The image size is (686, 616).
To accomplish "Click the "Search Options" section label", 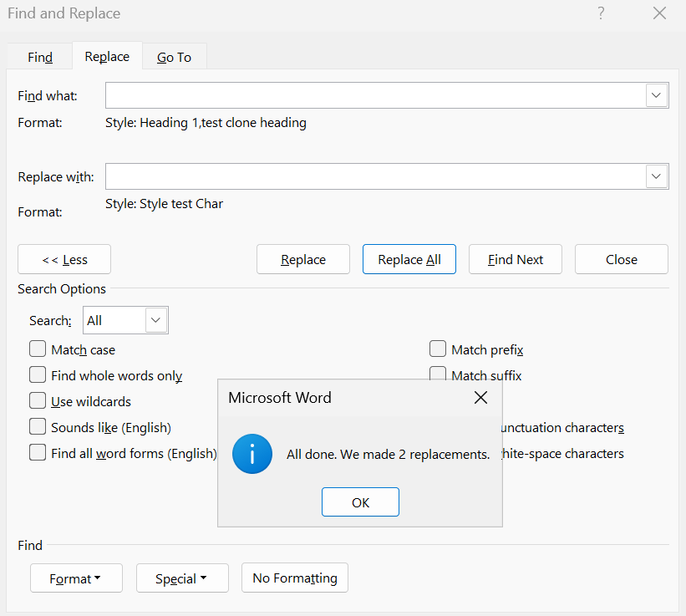I will coord(62,289).
